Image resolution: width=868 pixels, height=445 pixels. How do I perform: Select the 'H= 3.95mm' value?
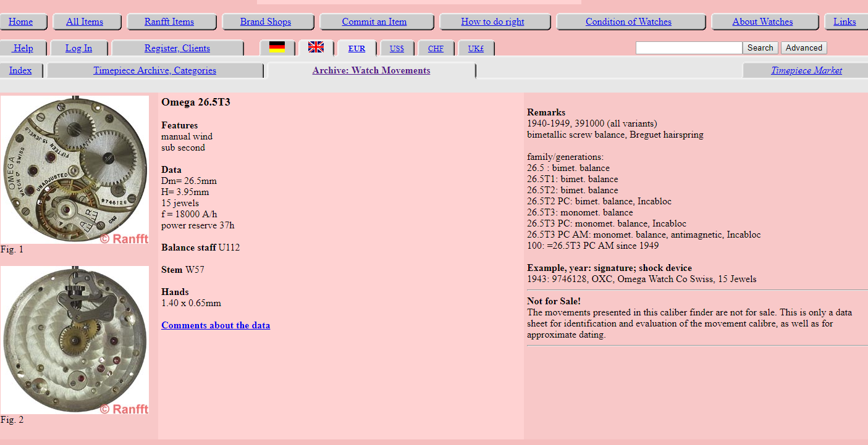pyautogui.click(x=185, y=192)
